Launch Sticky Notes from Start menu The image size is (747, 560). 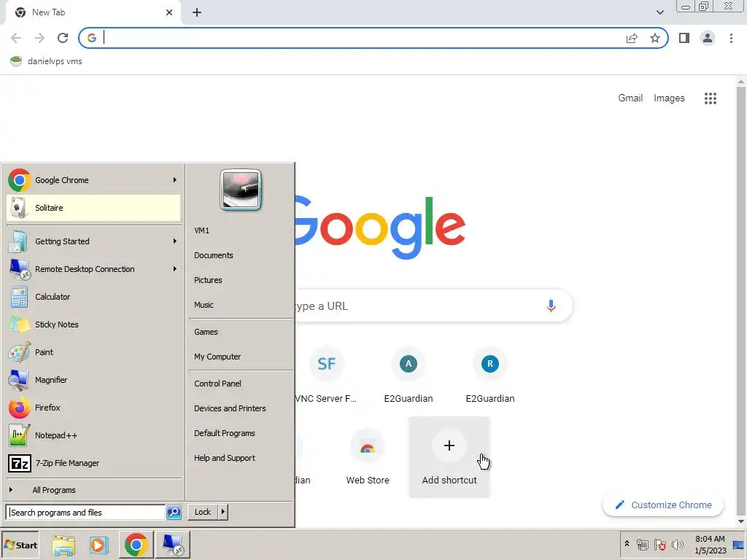[x=93, y=324]
